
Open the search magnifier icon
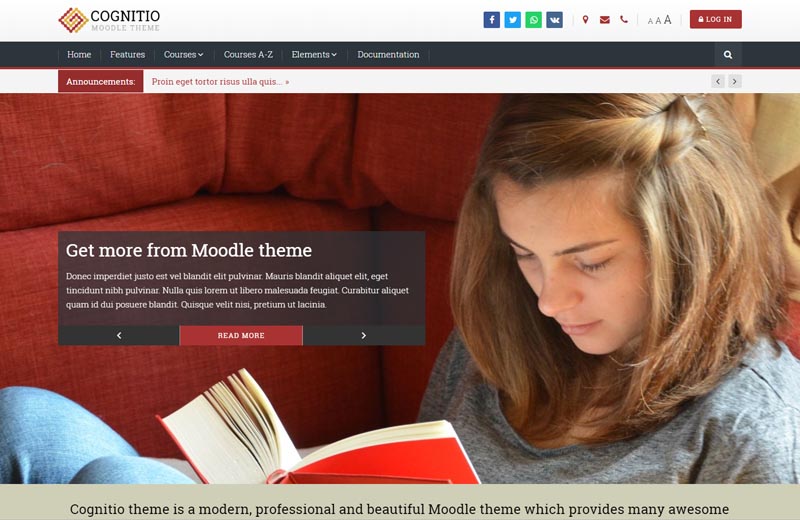(x=728, y=55)
